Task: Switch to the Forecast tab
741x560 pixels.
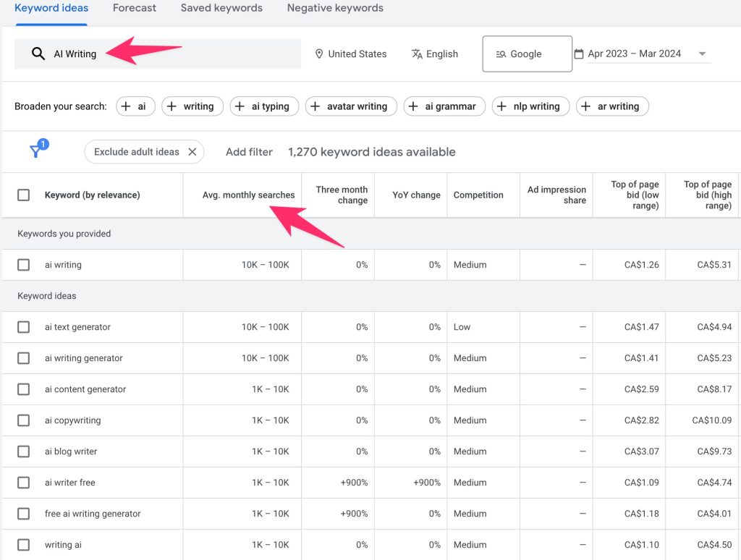Action: click(135, 9)
